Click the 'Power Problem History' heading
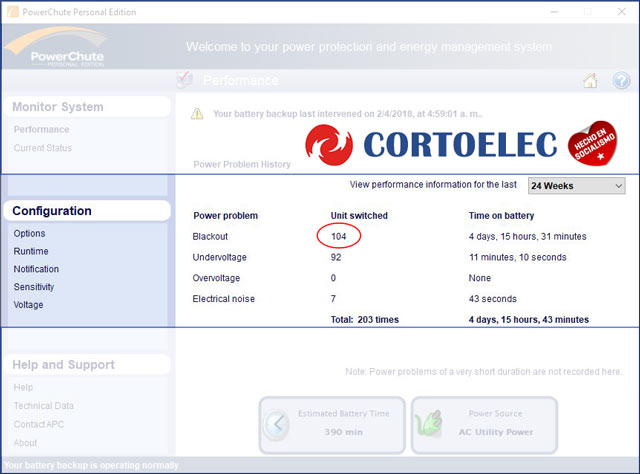640x474 pixels. (242, 164)
